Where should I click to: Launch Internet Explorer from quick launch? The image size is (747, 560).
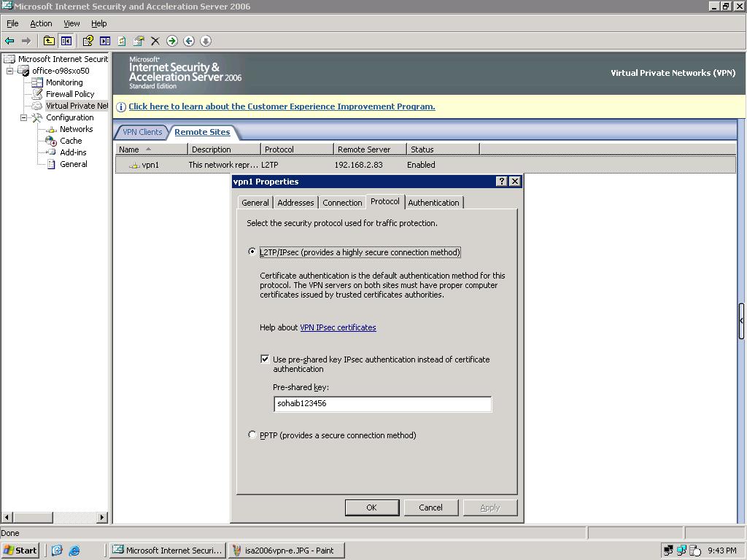pyautogui.click(x=74, y=551)
